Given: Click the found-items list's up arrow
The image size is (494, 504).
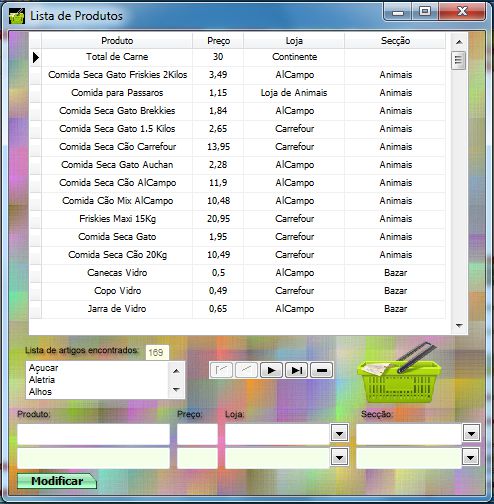Looking at the screenshot, I should tap(176, 371).
